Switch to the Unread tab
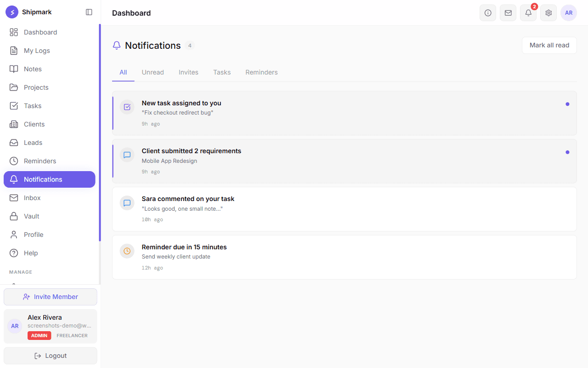588x368 pixels. (x=153, y=72)
